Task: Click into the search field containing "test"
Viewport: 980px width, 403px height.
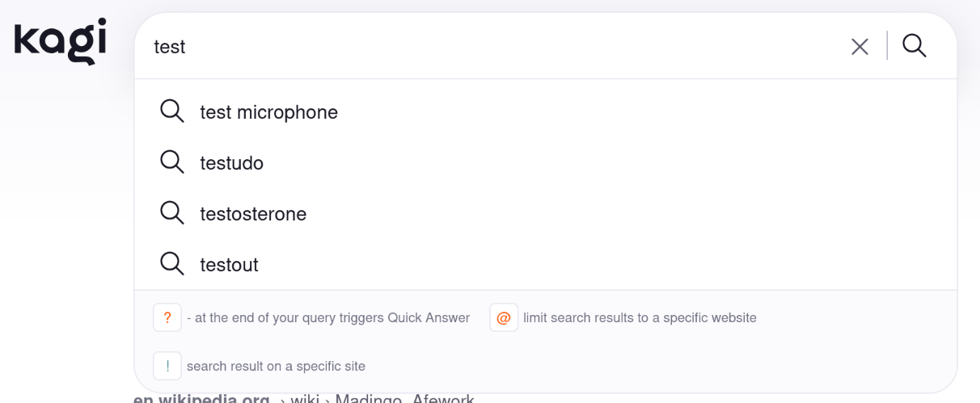Action: point(485,47)
